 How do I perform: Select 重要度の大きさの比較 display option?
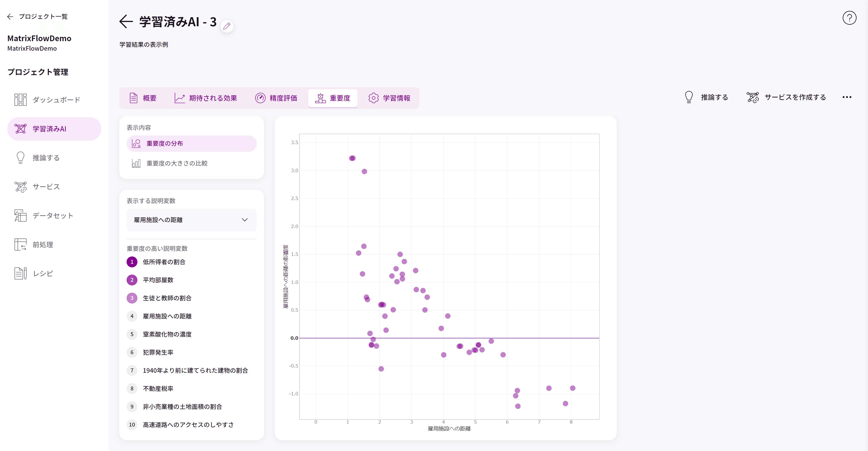pos(177,164)
